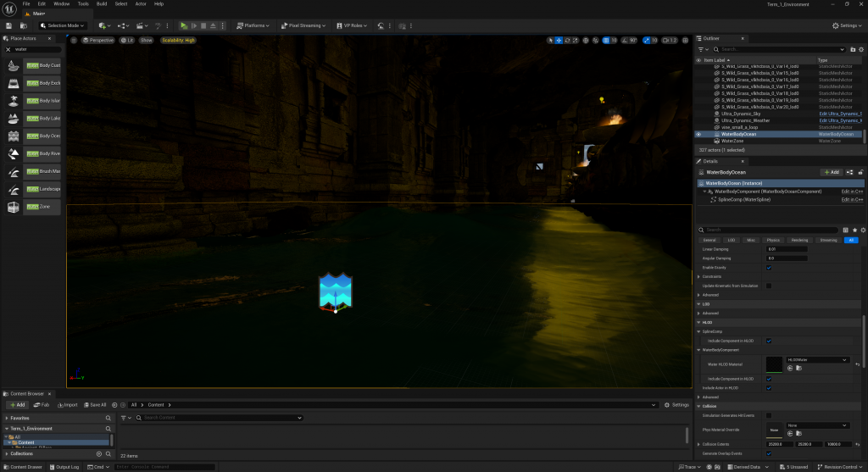
Task: Click the Add component button in Details
Action: [x=832, y=172]
